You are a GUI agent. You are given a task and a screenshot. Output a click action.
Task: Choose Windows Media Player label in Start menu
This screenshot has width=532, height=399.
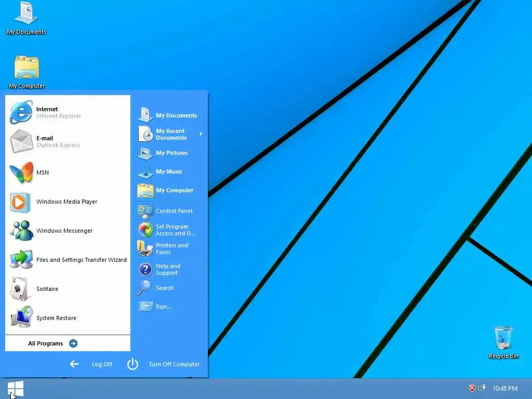tap(67, 202)
